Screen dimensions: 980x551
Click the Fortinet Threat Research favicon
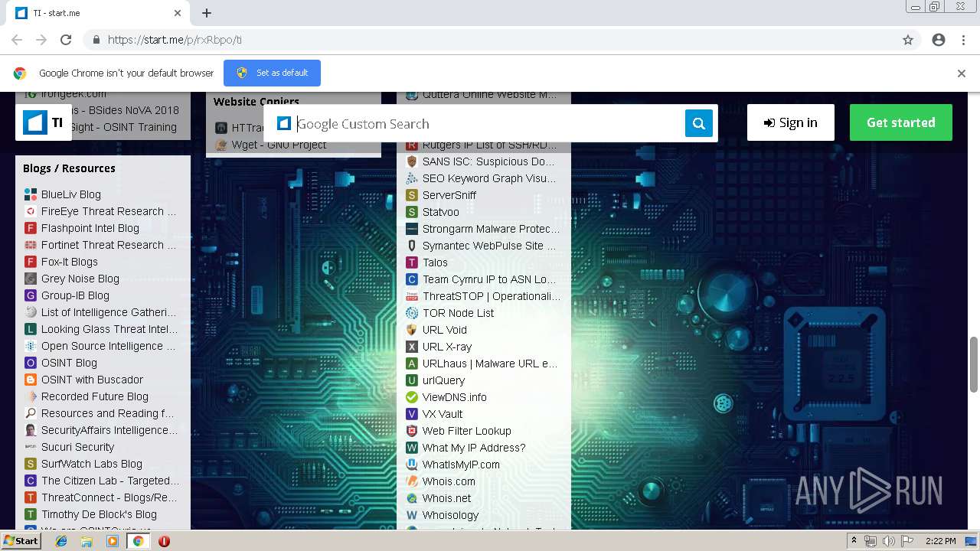31,245
